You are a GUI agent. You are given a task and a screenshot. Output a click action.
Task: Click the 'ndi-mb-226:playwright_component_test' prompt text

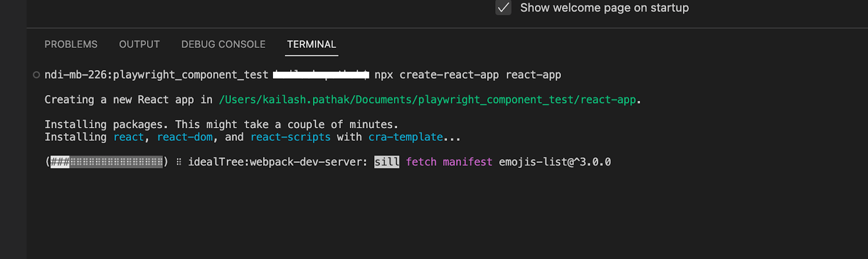click(156, 75)
